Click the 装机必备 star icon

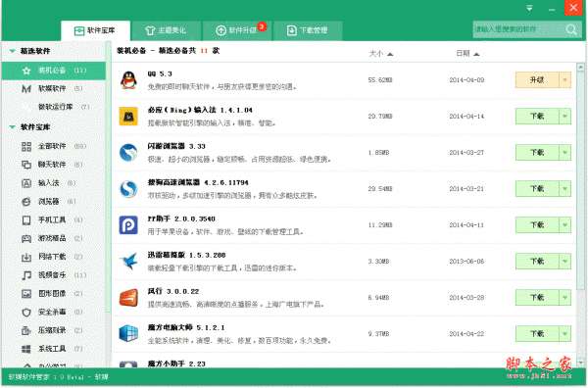(x=26, y=71)
